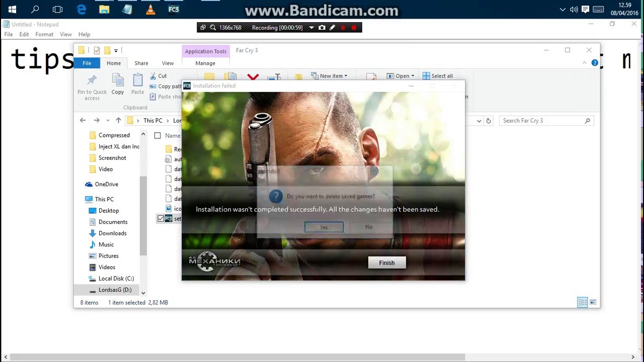Image resolution: width=644 pixels, height=362 pixels.
Task: Switch to details view layout icon
Action: pyautogui.click(x=583, y=302)
